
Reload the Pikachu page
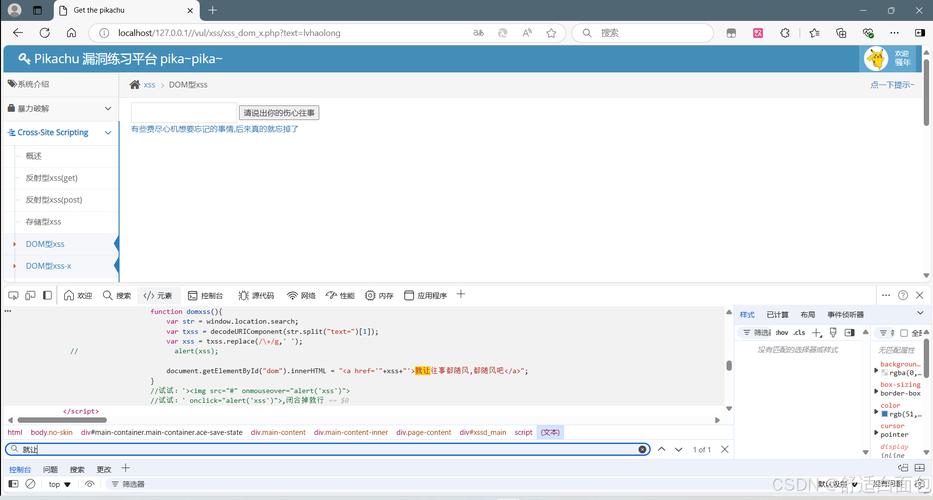[x=45, y=33]
